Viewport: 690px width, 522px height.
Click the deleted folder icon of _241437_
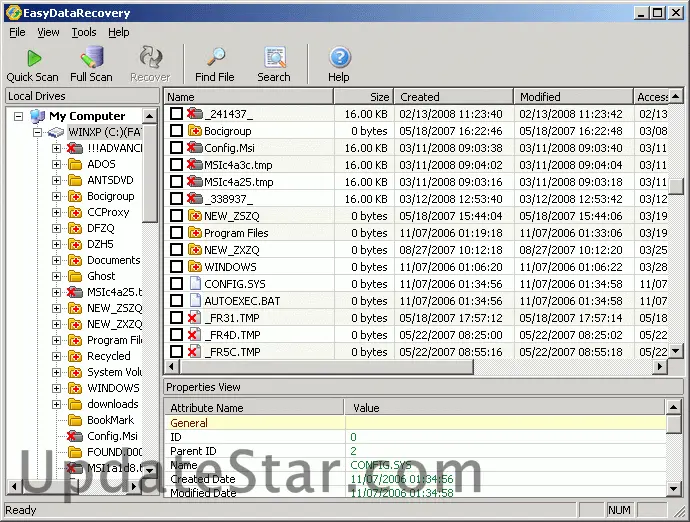[x=194, y=114]
